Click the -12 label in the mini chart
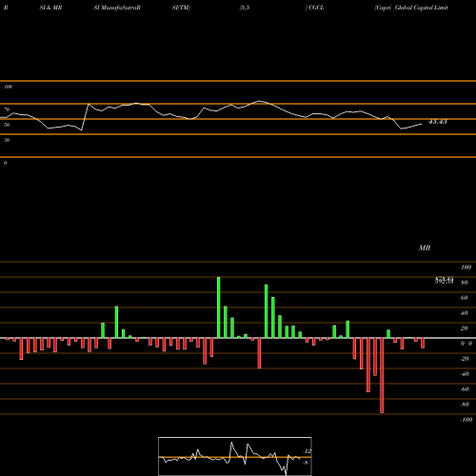Image resolution: width=476 pixels, height=476 pixels. point(307,451)
